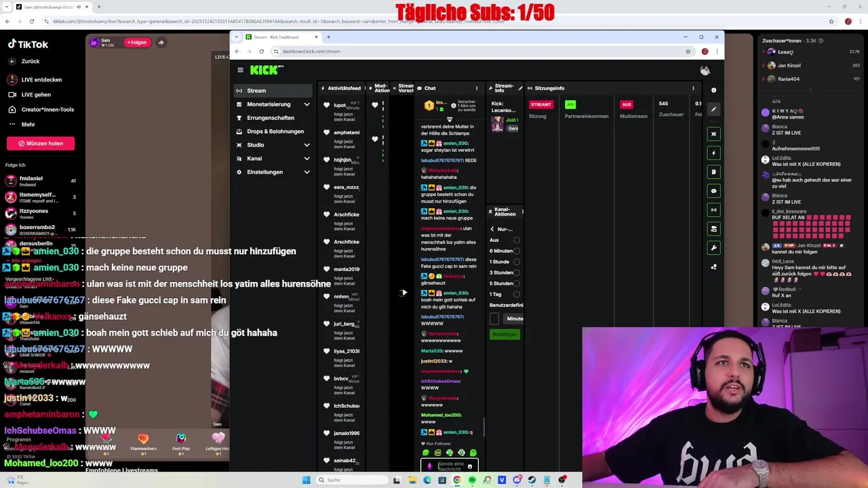
Task: Expand the Einstellungen section chevron
Action: [x=307, y=172]
